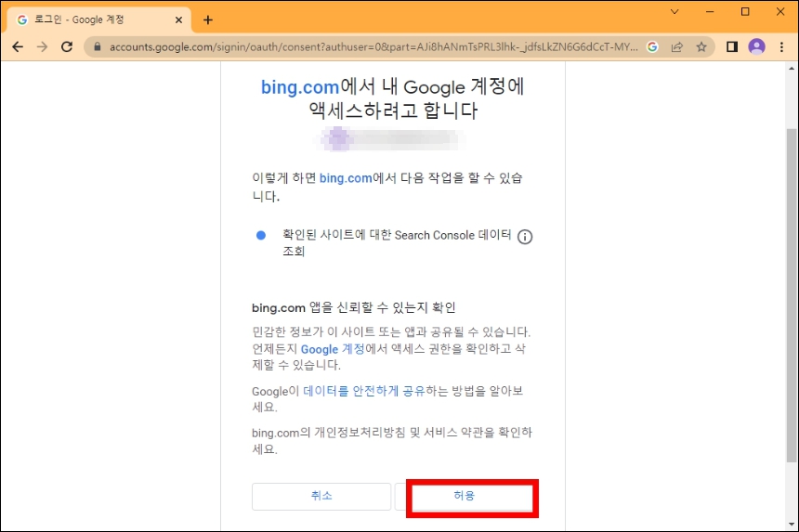Reload the Google consent page

(67, 47)
